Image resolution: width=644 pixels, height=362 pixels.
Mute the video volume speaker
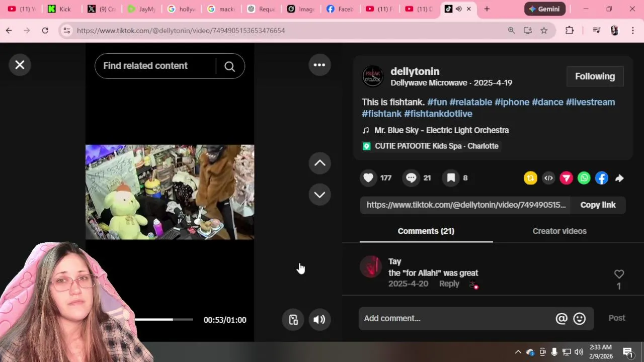(x=319, y=320)
